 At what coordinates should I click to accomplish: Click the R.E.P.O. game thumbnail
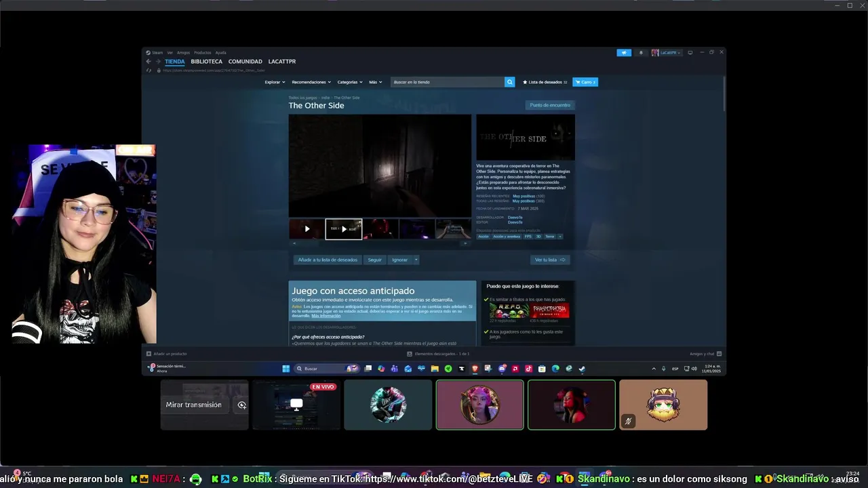click(x=509, y=311)
